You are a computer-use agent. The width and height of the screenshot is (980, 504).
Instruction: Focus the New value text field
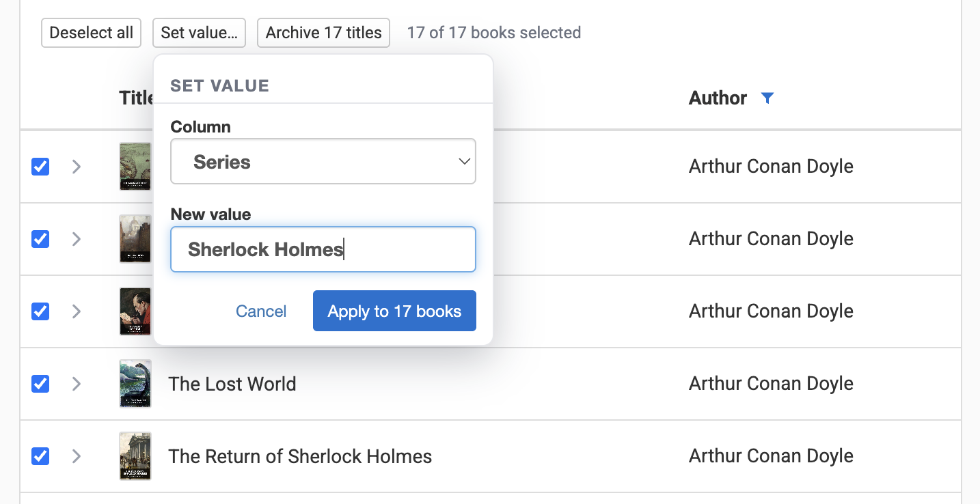[323, 249]
